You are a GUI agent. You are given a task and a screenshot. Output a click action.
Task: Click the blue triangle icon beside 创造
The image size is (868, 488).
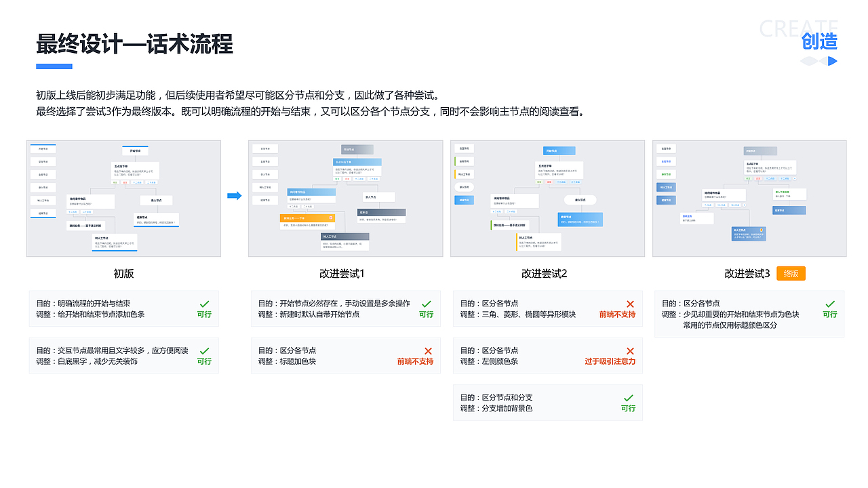click(832, 60)
